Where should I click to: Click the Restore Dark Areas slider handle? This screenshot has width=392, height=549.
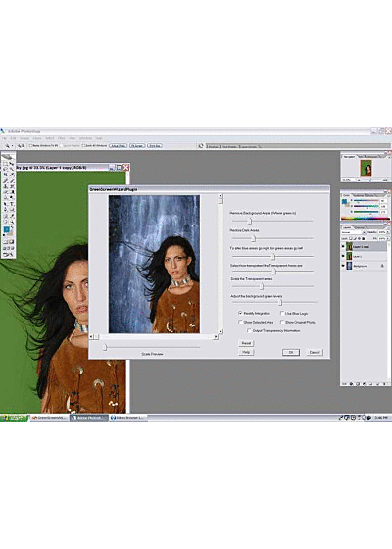pos(254,238)
